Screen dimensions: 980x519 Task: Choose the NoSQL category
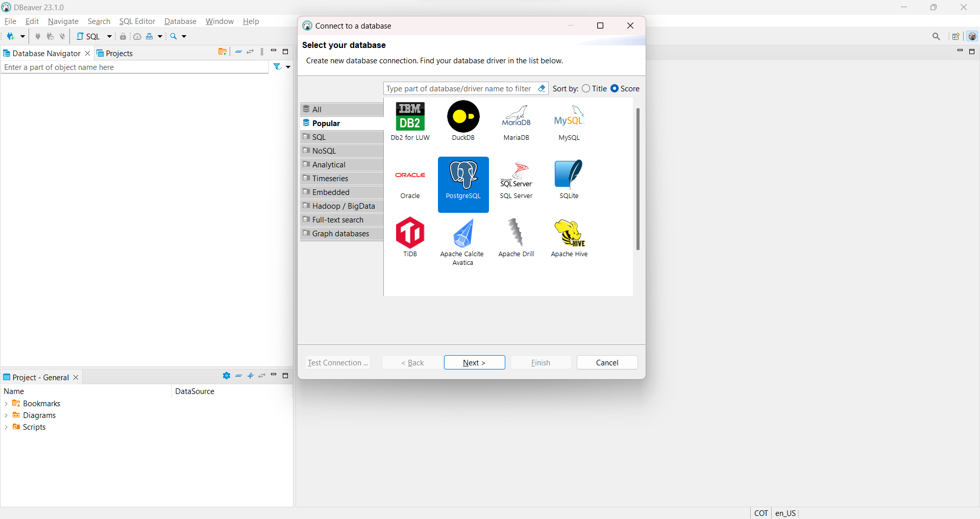tap(342, 151)
